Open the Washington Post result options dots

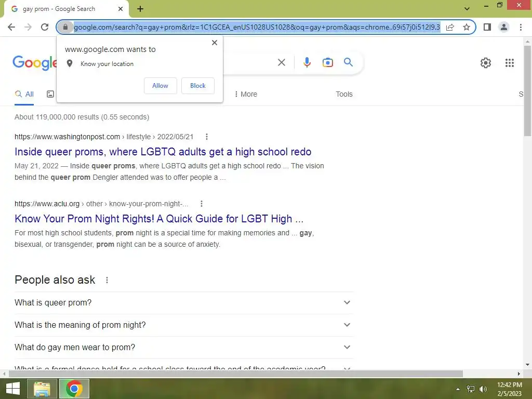[207, 137]
